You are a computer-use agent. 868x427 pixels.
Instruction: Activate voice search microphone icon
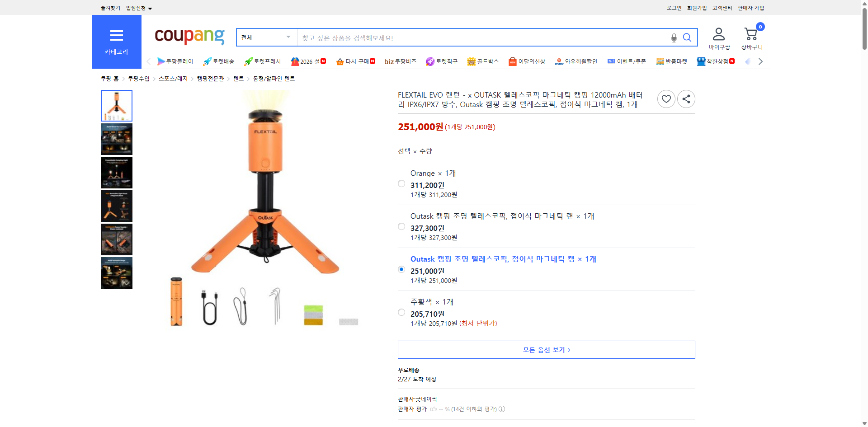pyautogui.click(x=673, y=38)
